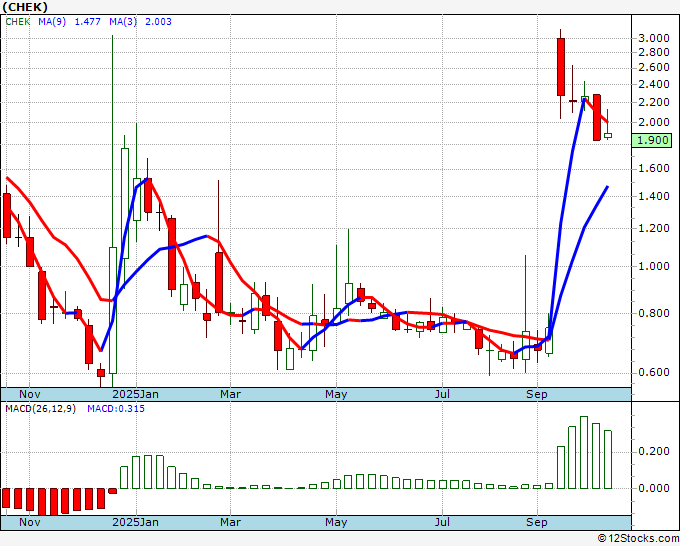This screenshot has width=680, height=546.
Task: Click Mar on the price chart time axis
Action: [230, 394]
